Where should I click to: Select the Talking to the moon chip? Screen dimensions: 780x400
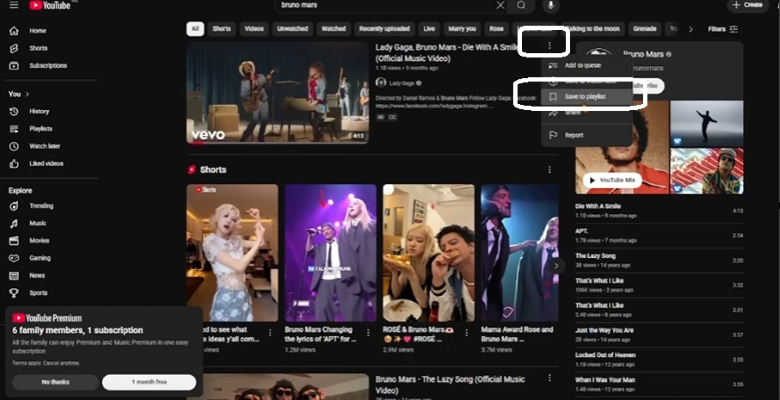[592, 29]
